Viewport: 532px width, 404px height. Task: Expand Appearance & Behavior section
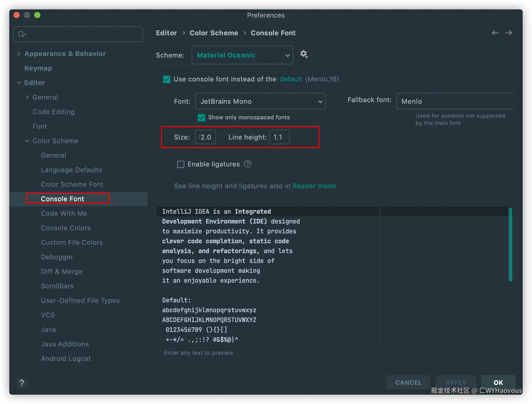[19, 54]
